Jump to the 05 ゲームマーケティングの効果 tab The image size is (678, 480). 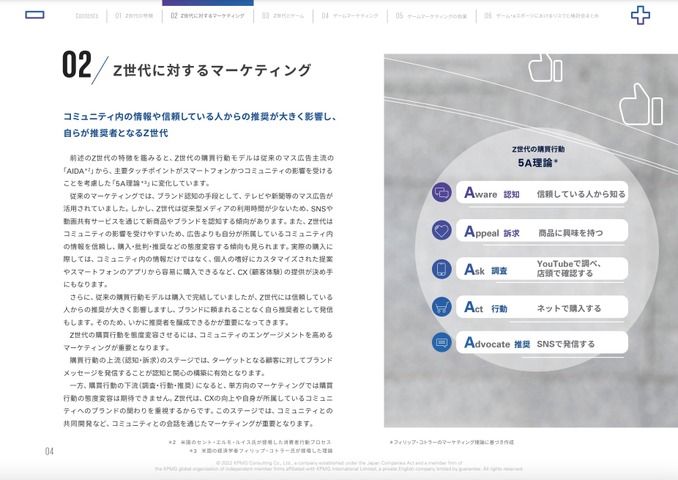point(431,16)
